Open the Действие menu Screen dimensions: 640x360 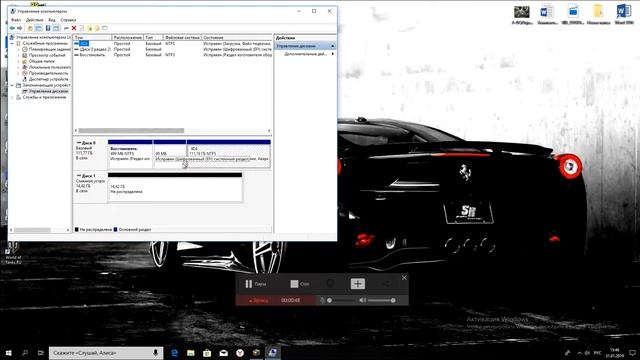(x=34, y=20)
